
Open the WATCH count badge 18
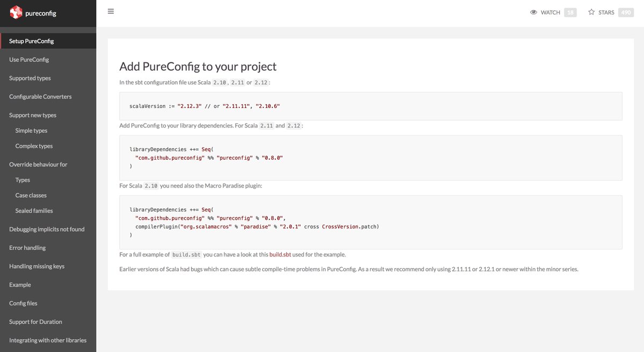click(570, 12)
